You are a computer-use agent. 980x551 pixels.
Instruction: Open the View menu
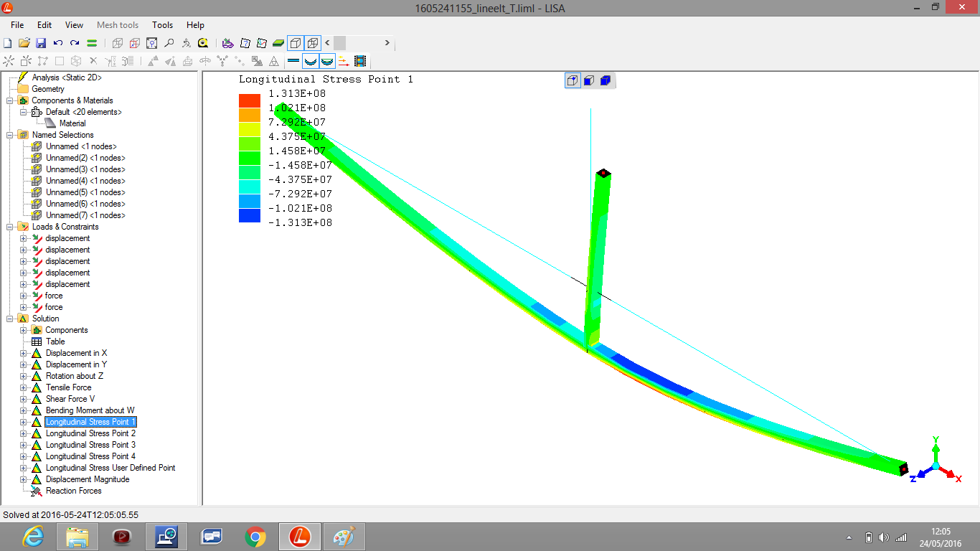point(74,25)
